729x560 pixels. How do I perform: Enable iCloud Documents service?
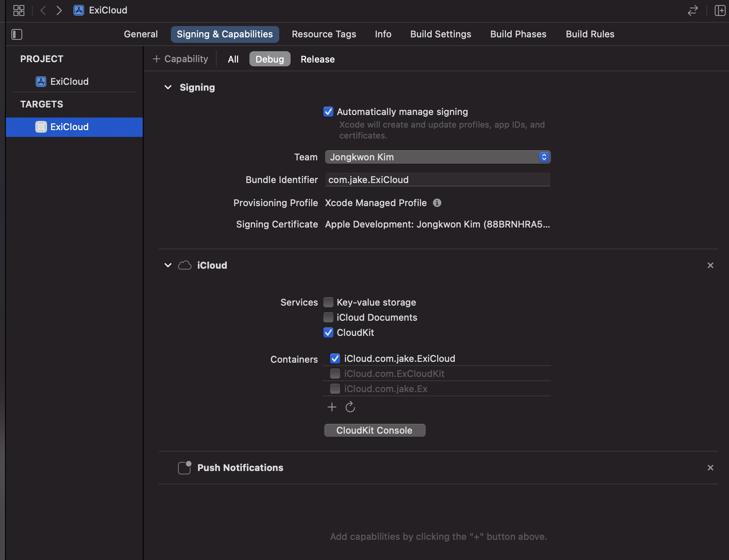(328, 317)
